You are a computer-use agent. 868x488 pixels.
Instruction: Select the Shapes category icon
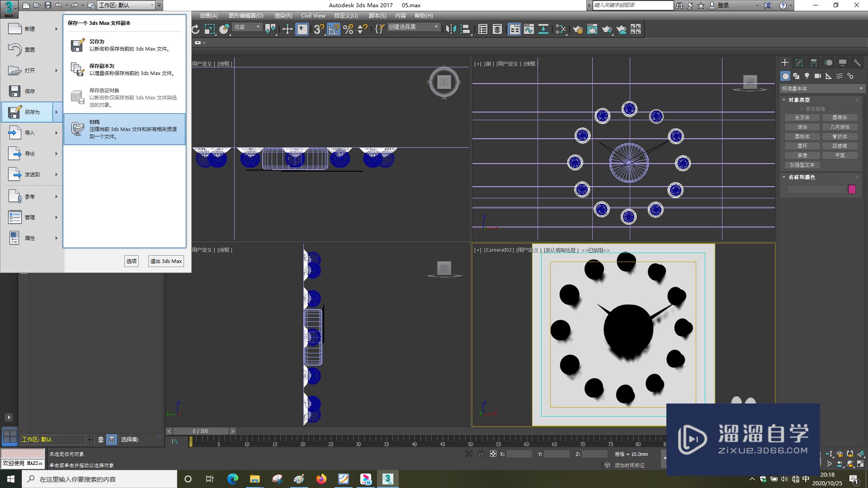click(x=796, y=76)
